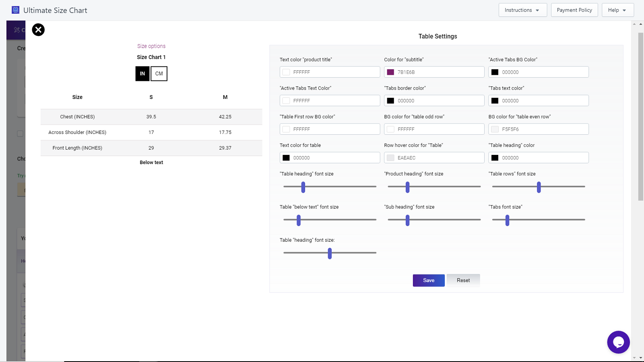Save the table settings
The width and height of the screenshot is (644, 362).
coord(429,280)
